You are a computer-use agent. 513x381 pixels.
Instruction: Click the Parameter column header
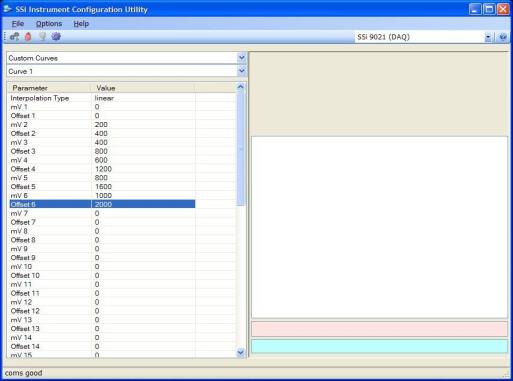[49, 88]
